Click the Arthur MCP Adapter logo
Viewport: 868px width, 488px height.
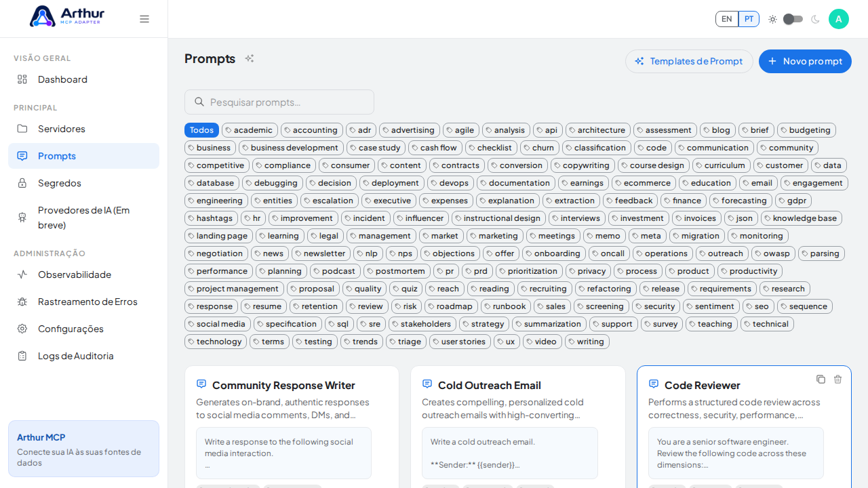pos(67,16)
